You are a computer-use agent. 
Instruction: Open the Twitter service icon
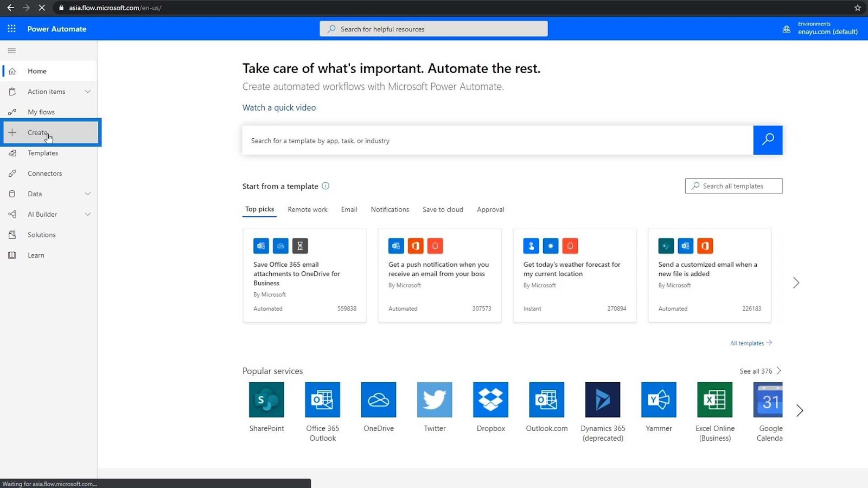click(x=435, y=400)
